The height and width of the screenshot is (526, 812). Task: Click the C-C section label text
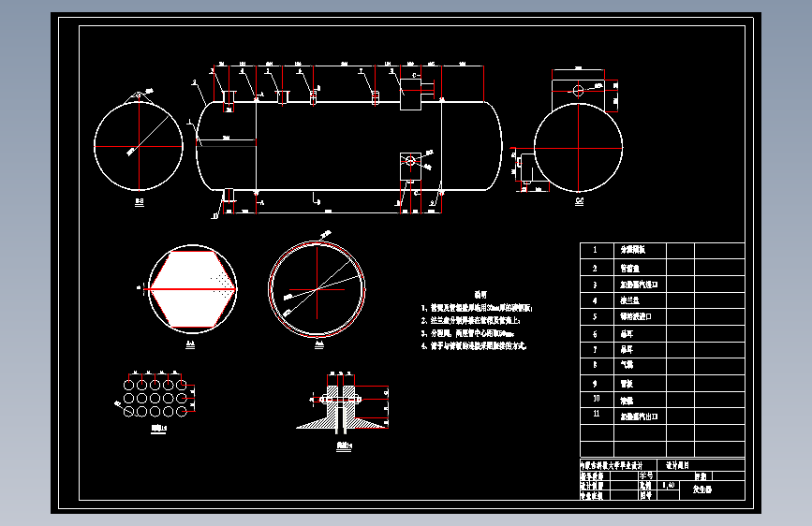tap(579, 201)
